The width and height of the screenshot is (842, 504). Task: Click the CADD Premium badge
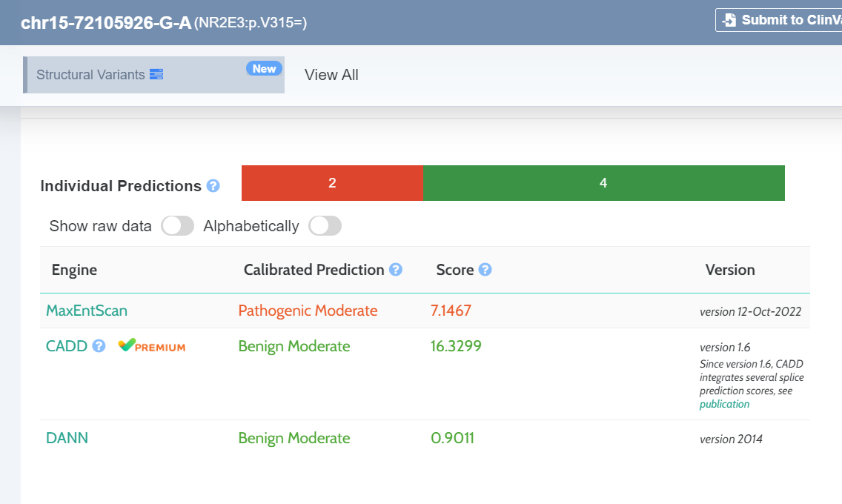[x=152, y=346]
